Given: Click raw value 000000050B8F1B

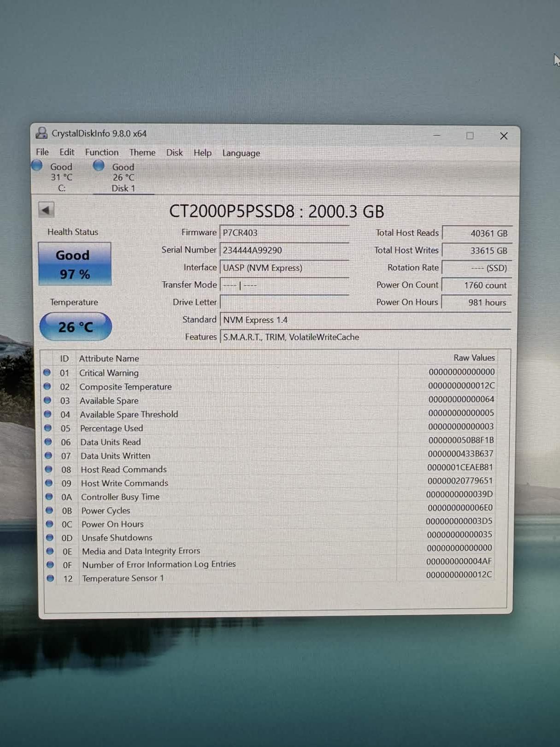Looking at the screenshot, I should 461,440.
